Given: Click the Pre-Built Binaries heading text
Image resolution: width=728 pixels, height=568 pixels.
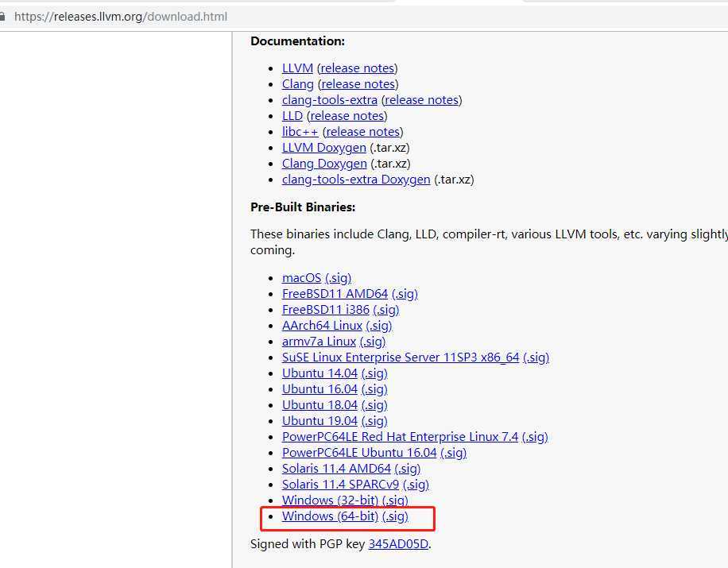Looking at the screenshot, I should [x=303, y=207].
